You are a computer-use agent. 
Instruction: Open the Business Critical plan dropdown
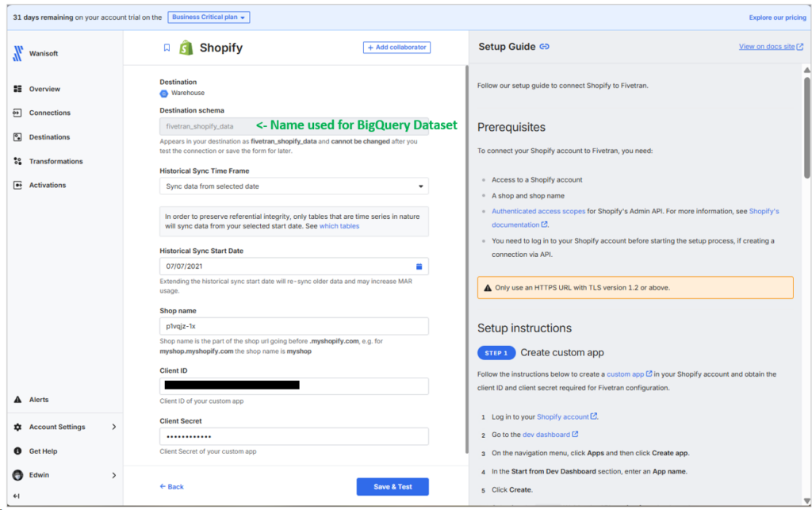pyautogui.click(x=209, y=17)
